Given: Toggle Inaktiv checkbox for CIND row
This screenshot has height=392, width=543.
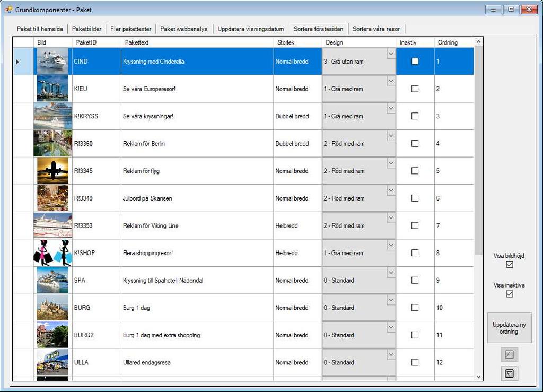Looking at the screenshot, I should pos(415,62).
